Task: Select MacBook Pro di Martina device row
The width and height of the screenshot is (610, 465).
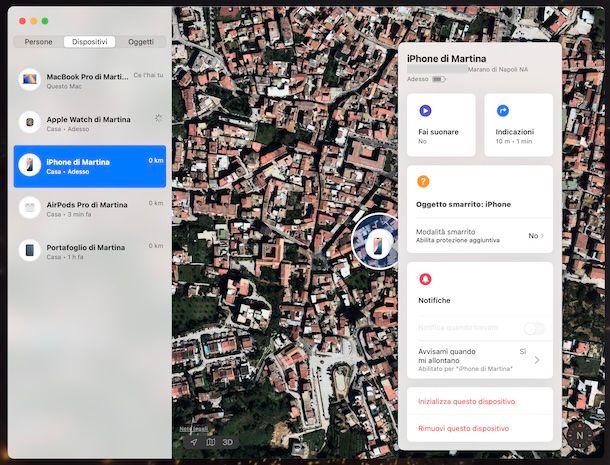Action: coord(90,81)
